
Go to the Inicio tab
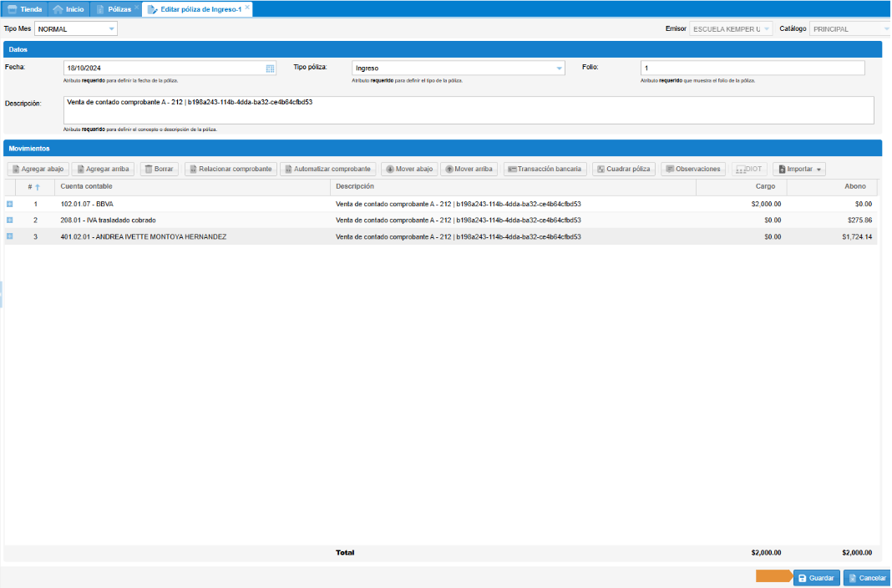coord(68,9)
